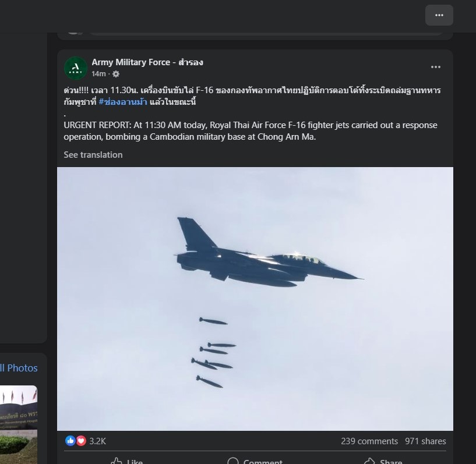Open the hospital sign photo thumbnail
This screenshot has width=476, height=464.
click(x=19, y=424)
